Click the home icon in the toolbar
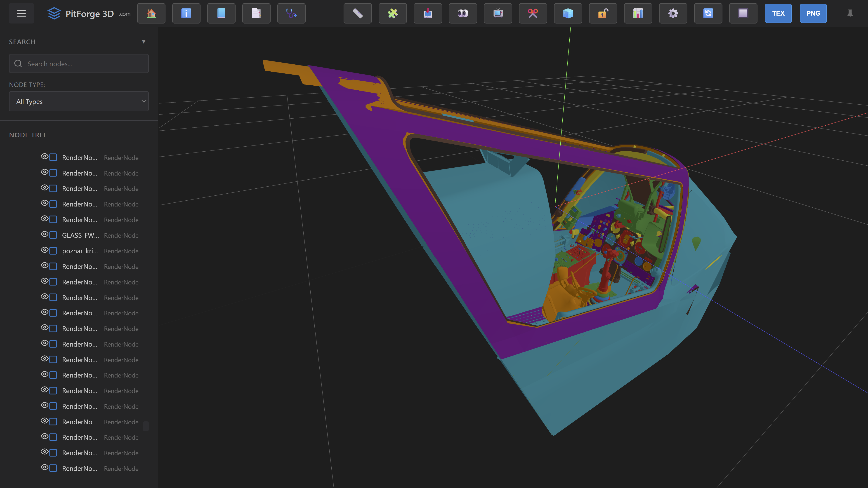Image resolution: width=868 pixels, height=488 pixels. point(151,14)
